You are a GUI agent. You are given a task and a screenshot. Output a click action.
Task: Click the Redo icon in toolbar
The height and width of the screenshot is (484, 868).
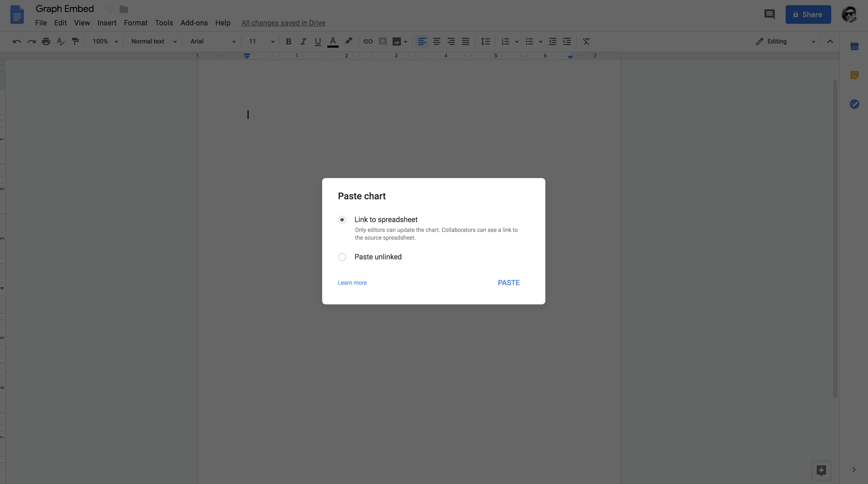click(32, 41)
